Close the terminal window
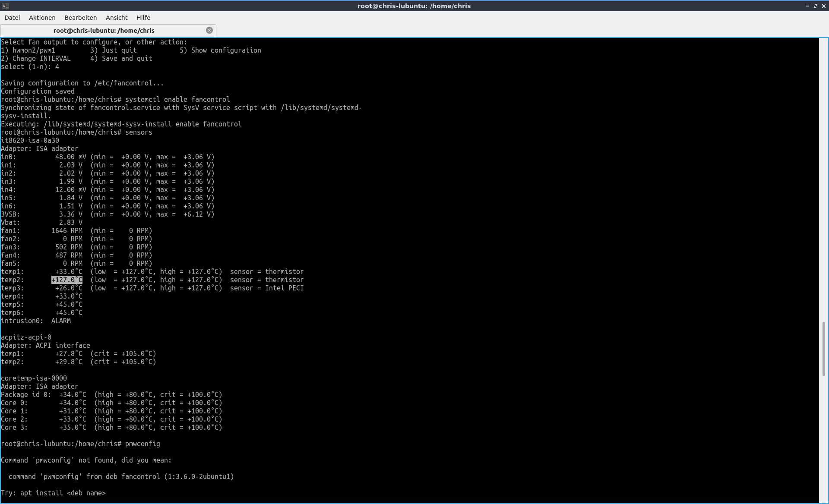 823,6
